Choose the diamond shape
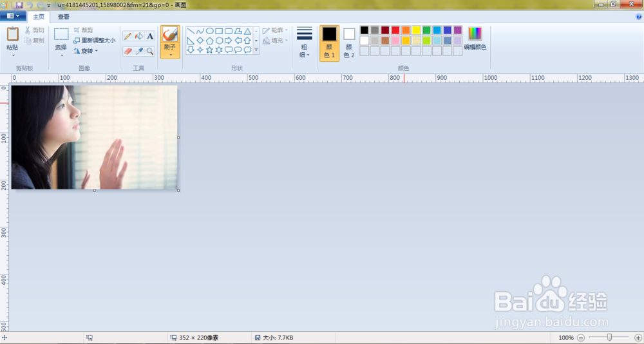Image resolution: width=644 pixels, height=344 pixels. pos(200,41)
